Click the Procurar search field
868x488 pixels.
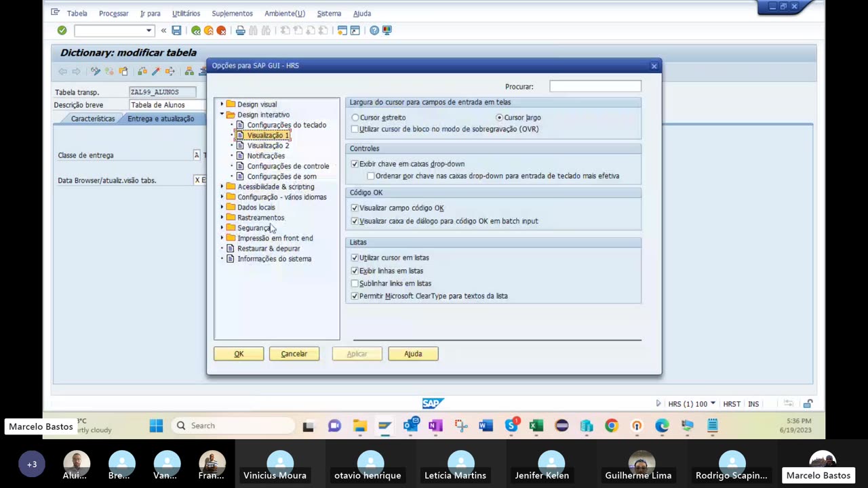(595, 87)
